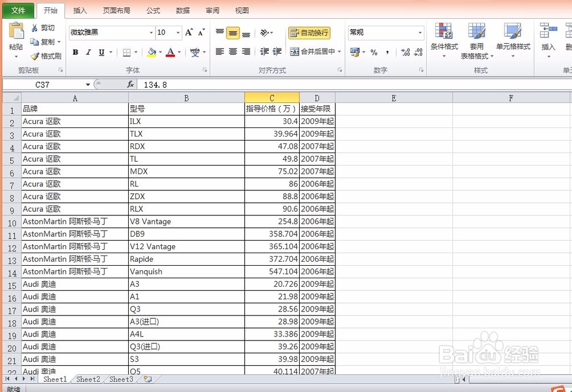
Task: Click the Paste clipboard icon
Action: click(x=16, y=31)
